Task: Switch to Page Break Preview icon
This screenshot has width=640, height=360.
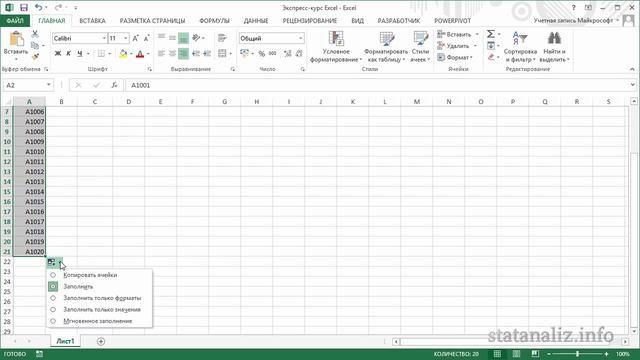Action: point(535,354)
